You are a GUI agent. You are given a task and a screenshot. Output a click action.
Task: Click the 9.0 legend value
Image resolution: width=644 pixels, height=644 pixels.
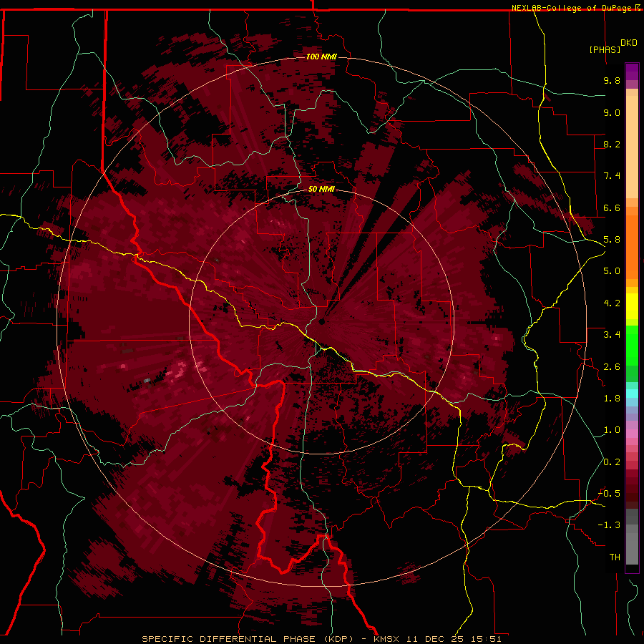[612, 112]
